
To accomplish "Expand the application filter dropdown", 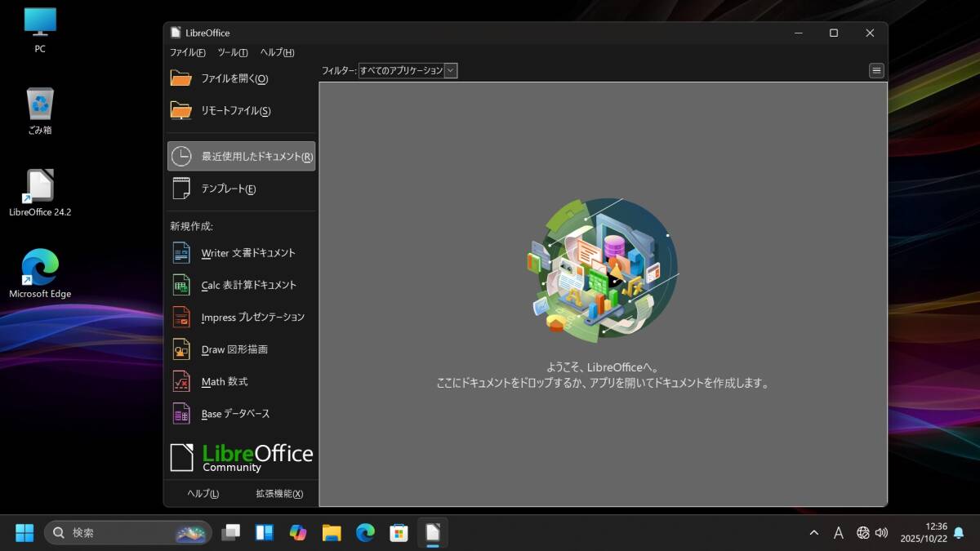I will click(x=451, y=71).
